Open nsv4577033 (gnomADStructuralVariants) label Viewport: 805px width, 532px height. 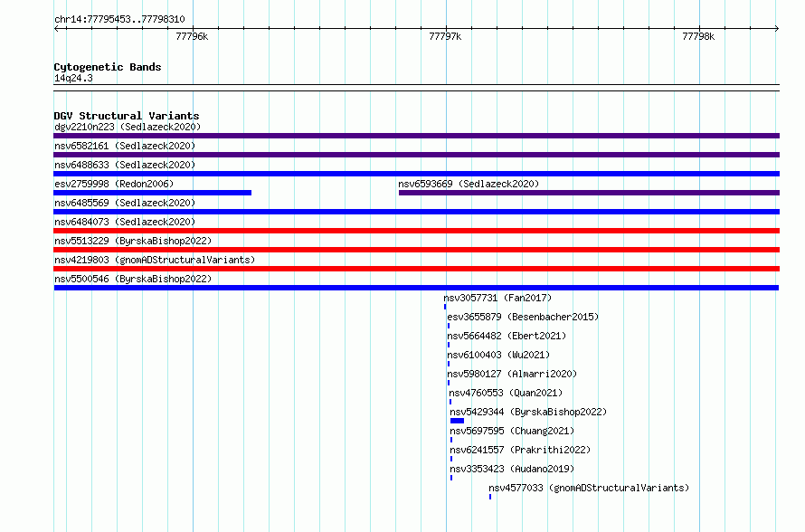pos(589,488)
